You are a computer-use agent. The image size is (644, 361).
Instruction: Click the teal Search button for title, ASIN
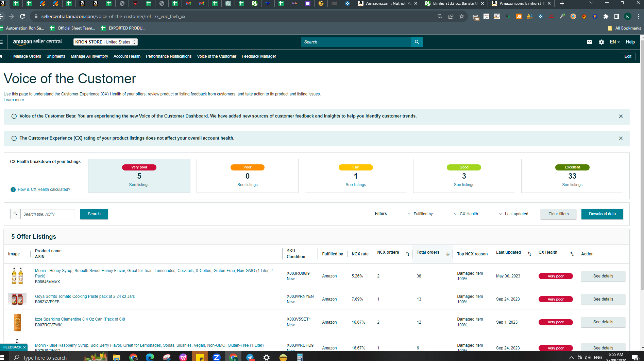94,214
